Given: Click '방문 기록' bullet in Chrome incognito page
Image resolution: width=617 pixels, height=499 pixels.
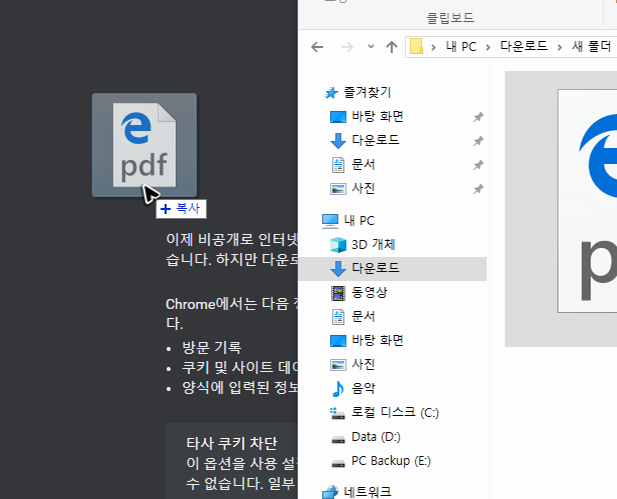Looking at the screenshot, I should tap(211, 347).
